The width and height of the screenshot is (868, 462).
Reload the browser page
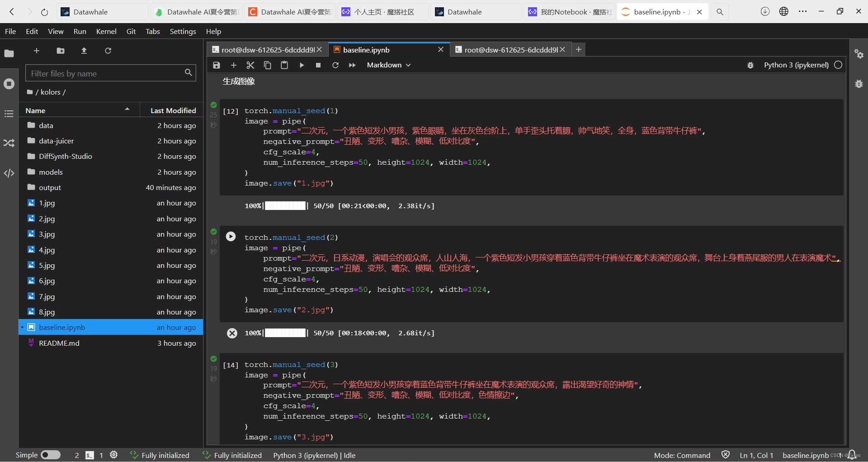pos(44,12)
